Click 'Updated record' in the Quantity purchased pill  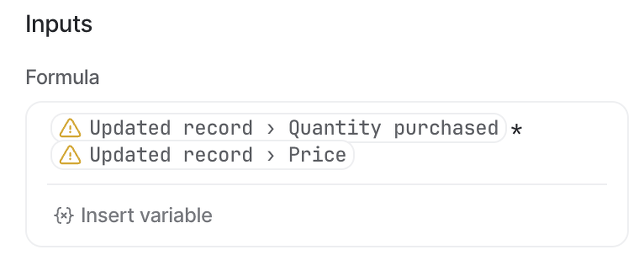[x=171, y=128]
